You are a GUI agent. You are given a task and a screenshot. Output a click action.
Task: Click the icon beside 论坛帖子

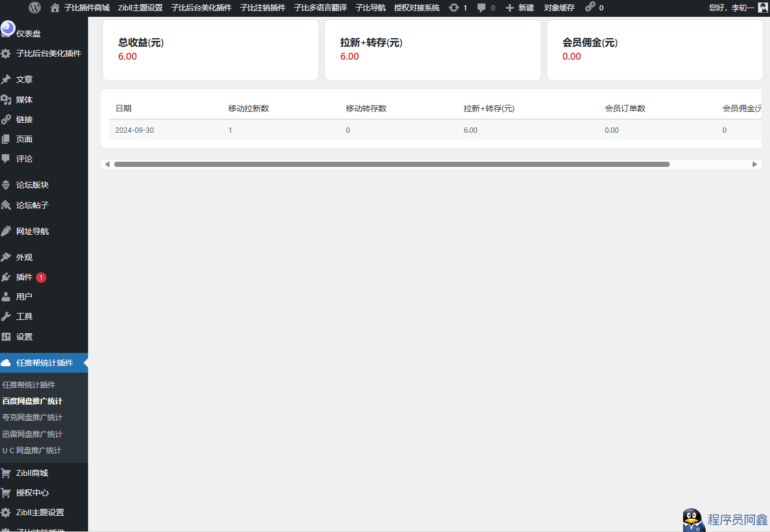pos(6,205)
